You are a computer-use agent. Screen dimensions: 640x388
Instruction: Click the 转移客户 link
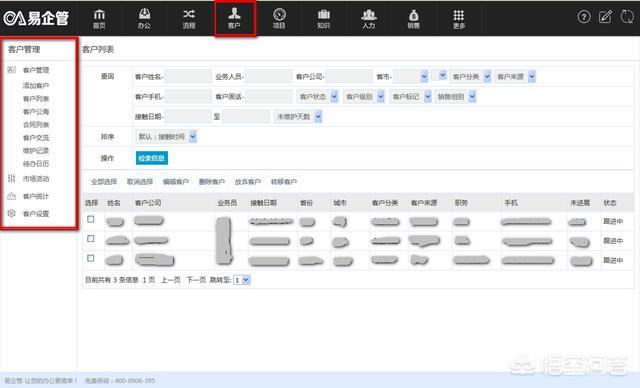(x=283, y=182)
